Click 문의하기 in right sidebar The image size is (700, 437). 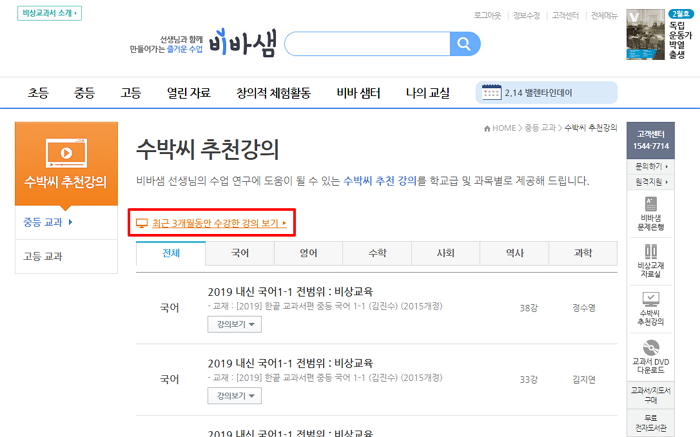[x=651, y=166]
